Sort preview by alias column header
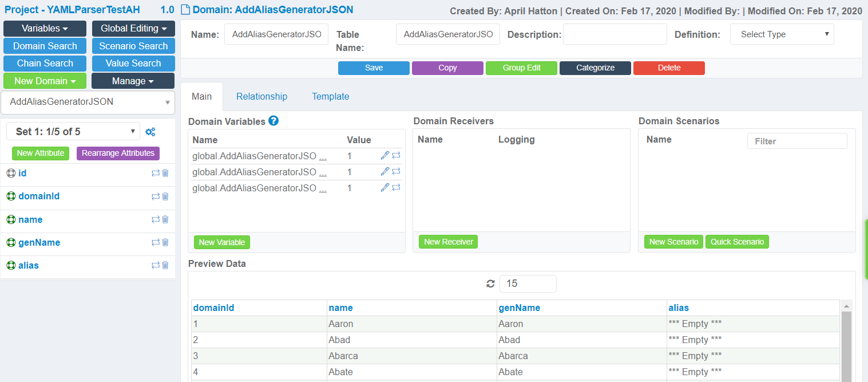The height and width of the screenshot is (382, 868). point(679,308)
